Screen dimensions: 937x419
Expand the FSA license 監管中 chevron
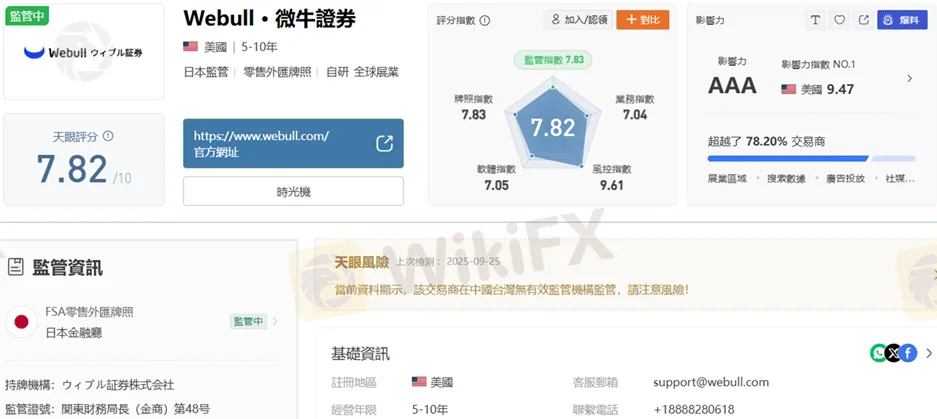point(275,322)
